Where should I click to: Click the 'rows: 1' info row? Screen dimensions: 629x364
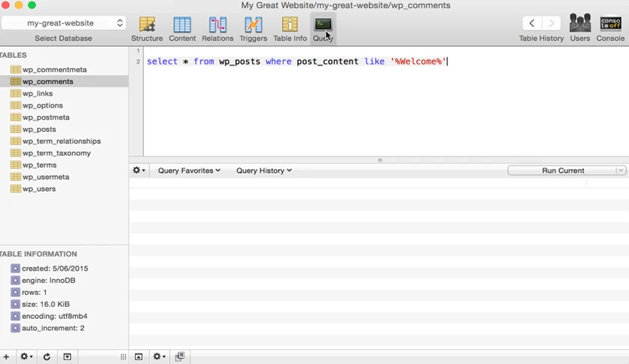point(35,293)
